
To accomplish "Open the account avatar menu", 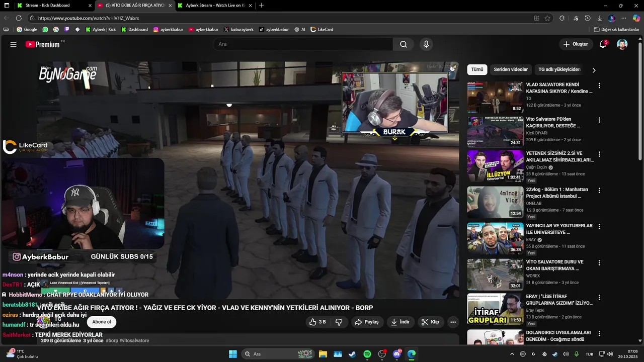I will point(622,44).
